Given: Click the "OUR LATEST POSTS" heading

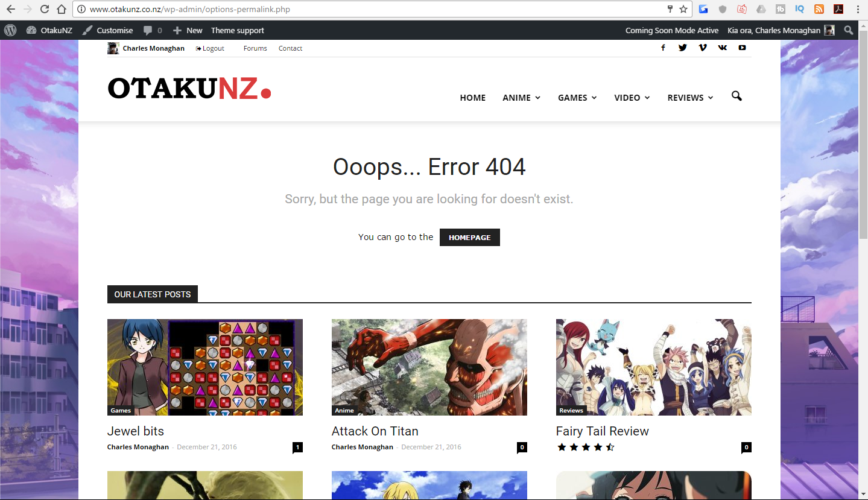Looking at the screenshot, I should [x=153, y=294].
